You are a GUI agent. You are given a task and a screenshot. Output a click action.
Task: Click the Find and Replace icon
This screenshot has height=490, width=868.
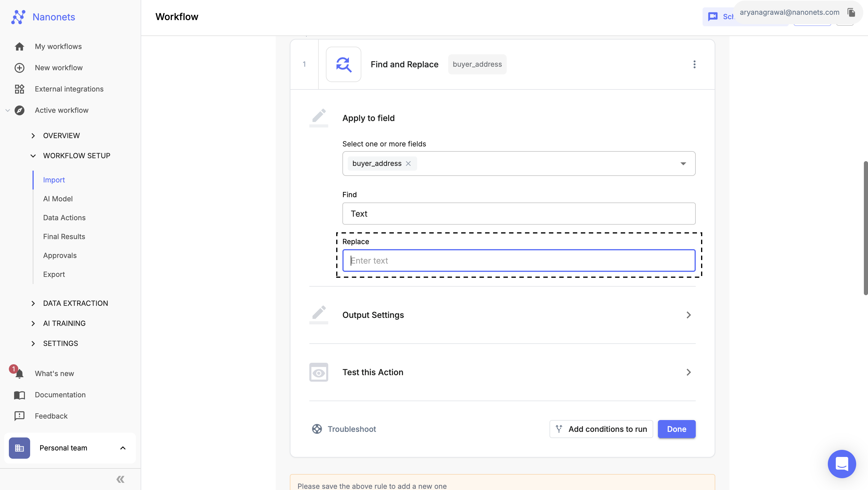[344, 64]
